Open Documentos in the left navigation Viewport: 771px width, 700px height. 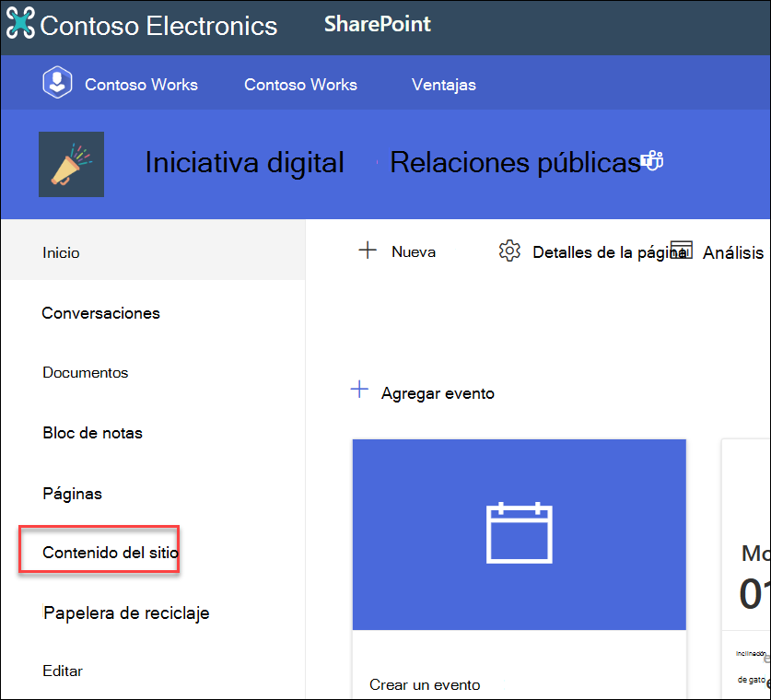pyautogui.click(x=85, y=373)
